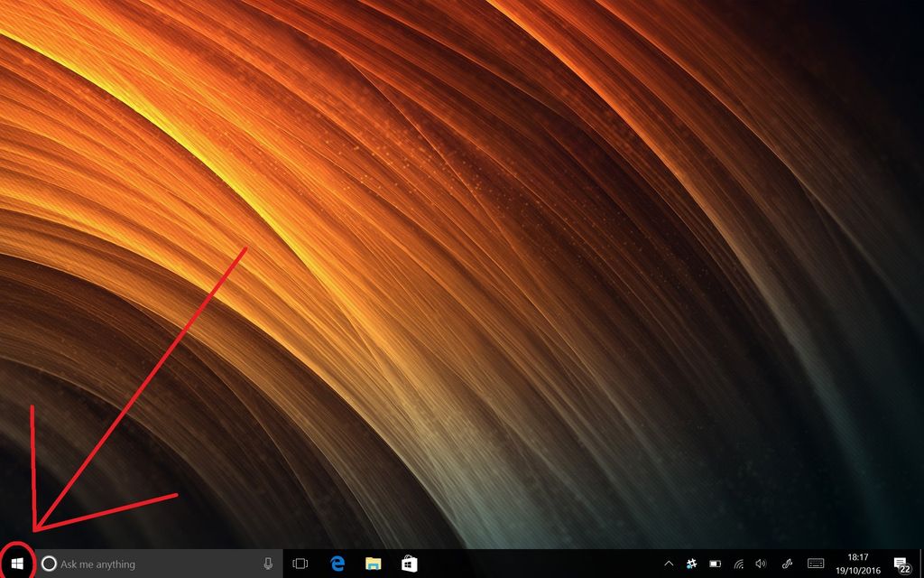Launch Microsoft Edge from the taskbar
The height and width of the screenshot is (578, 924).
337,564
